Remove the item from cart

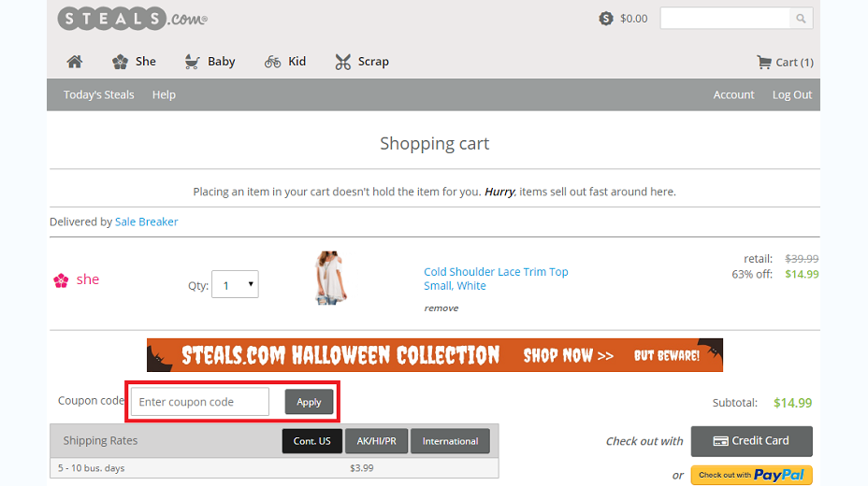point(441,308)
